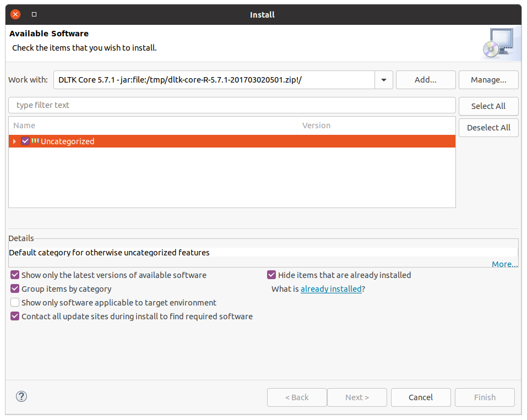Click the feature icon beside Uncategorized

click(x=35, y=141)
